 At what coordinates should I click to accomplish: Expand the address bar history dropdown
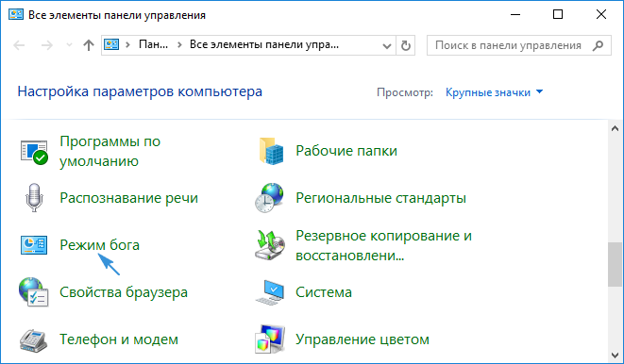[386, 45]
